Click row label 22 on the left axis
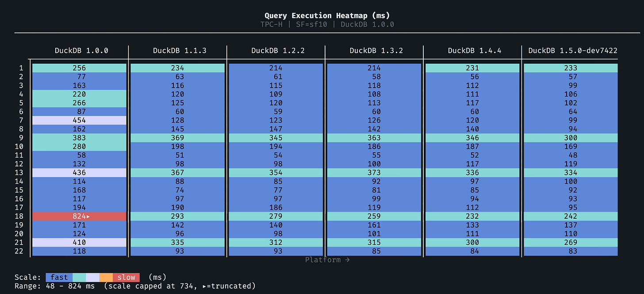 click(19, 251)
